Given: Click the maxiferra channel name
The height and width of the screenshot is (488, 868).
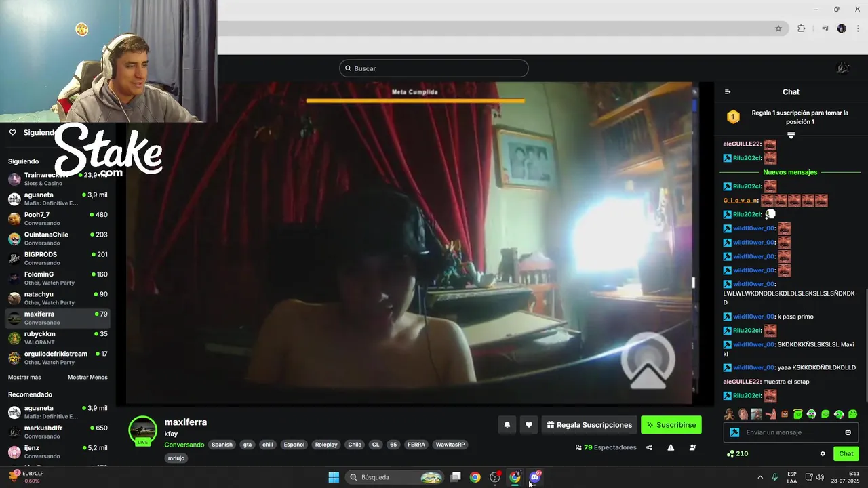Looking at the screenshot, I should (x=186, y=422).
